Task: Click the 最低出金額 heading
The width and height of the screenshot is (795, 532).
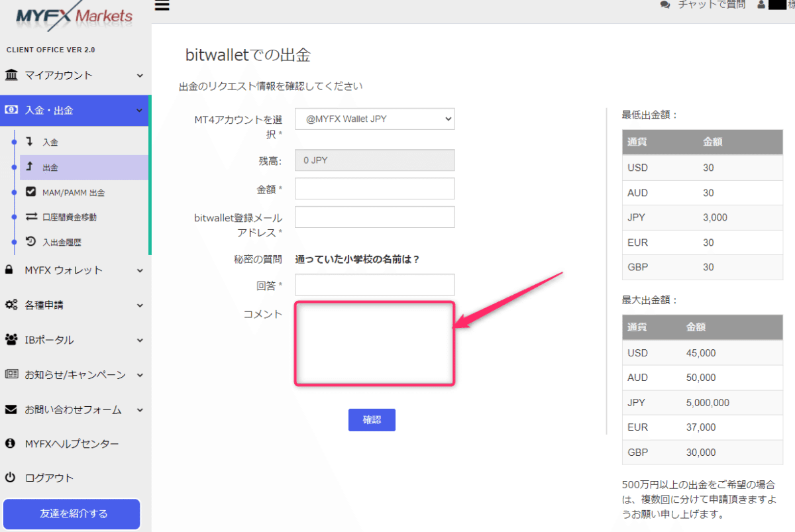Action: (650, 115)
